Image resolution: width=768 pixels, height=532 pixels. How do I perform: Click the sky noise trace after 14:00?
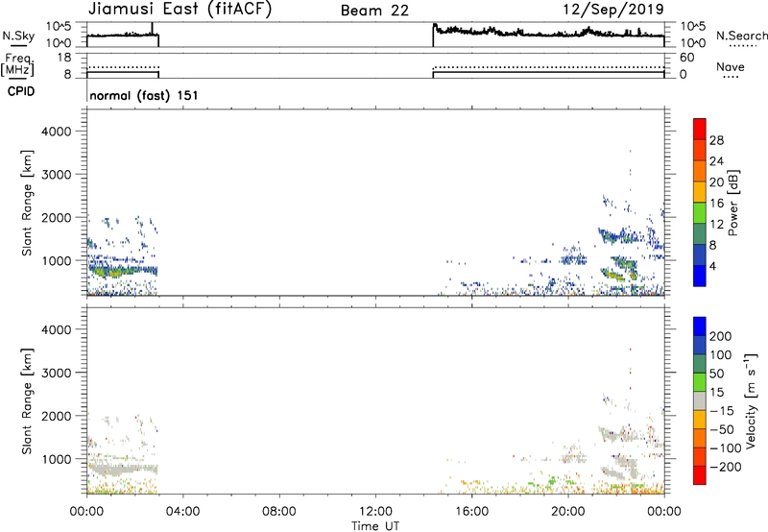click(x=548, y=33)
